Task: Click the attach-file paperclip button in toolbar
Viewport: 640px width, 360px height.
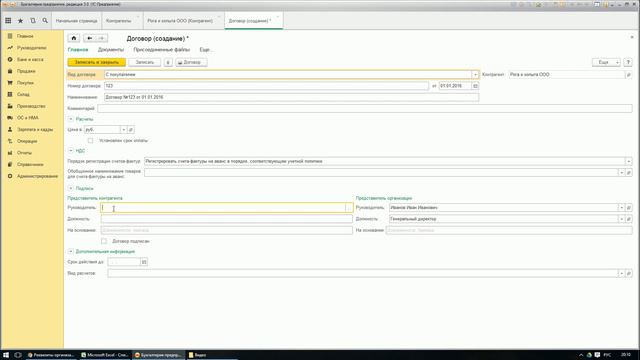Action: [168, 62]
